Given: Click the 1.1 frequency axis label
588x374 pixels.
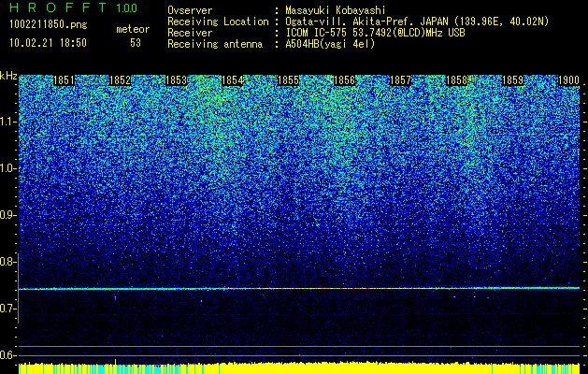Looking at the screenshot, I should point(7,122).
